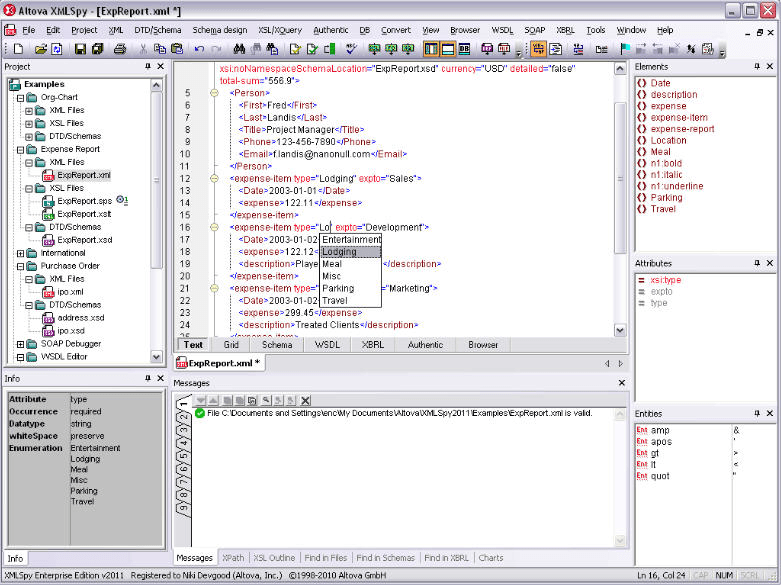This screenshot has height=585, width=781.
Task: Expand the SOAP Debugger folder
Action: click(x=20, y=344)
